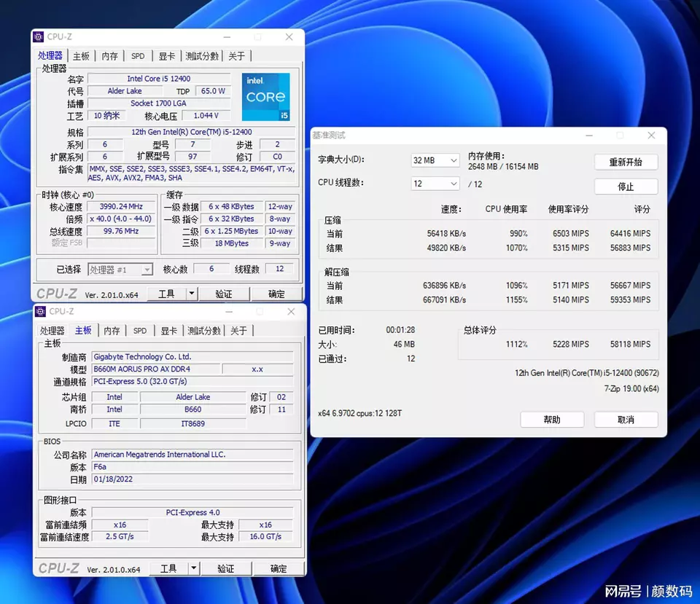
Task: Click the processor name field Intel Core i5 12400
Action: 158,79
